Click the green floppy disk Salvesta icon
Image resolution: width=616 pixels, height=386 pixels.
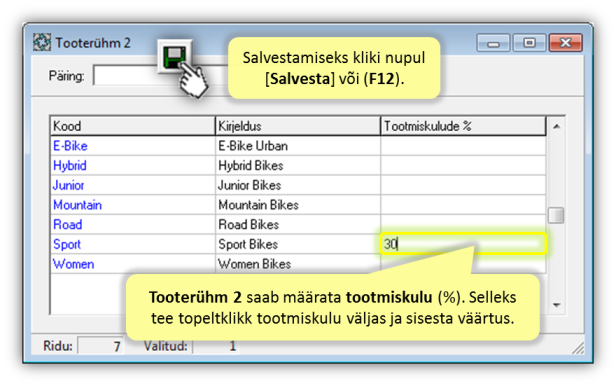pos(174,57)
